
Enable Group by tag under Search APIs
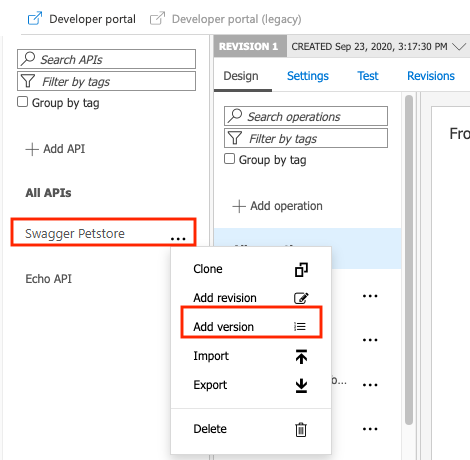click(x=22, y=102)
